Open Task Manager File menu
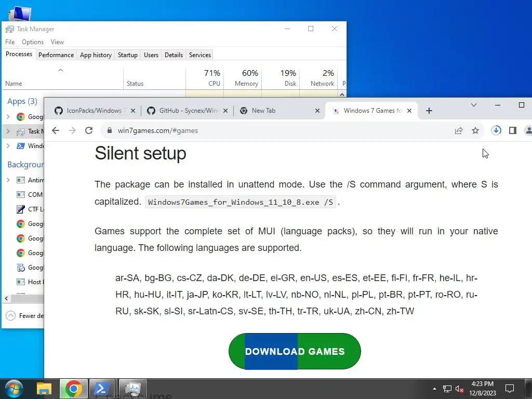Screen dimensions: 532x399 pos(10,42)
